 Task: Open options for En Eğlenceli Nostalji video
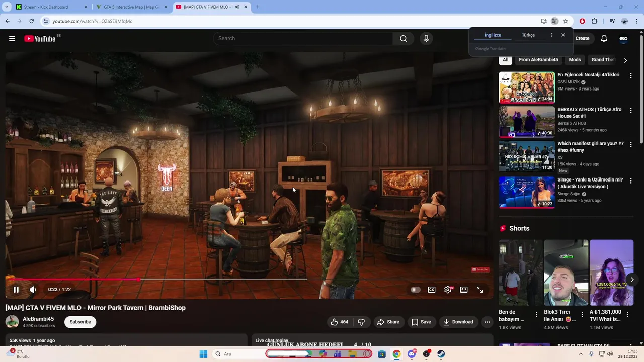point(630,76)
